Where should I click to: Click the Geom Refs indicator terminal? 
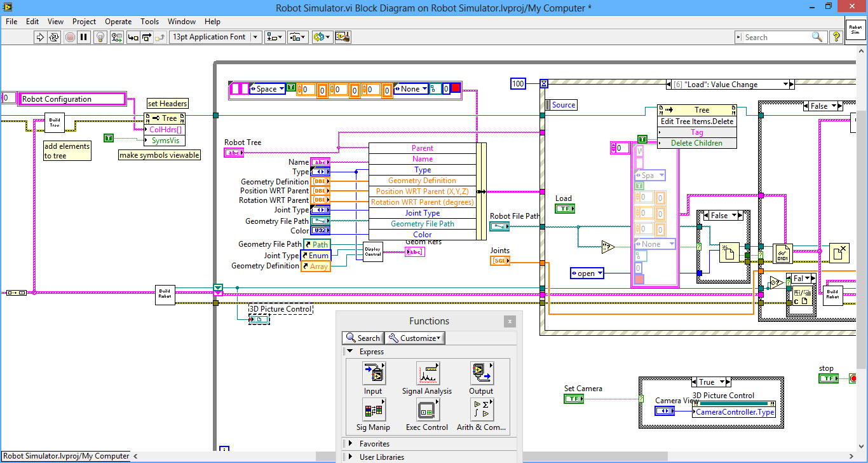(x=416, y=252)
